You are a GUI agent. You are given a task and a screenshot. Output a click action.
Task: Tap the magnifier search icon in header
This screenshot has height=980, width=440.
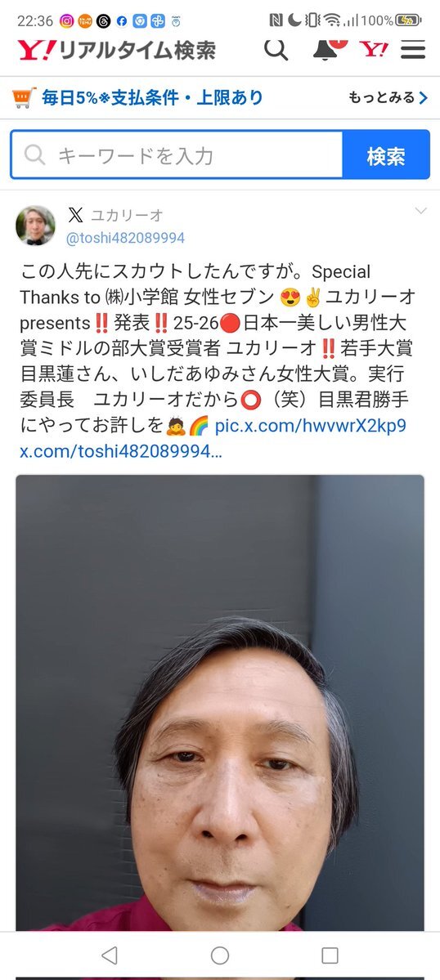(276, 49)
